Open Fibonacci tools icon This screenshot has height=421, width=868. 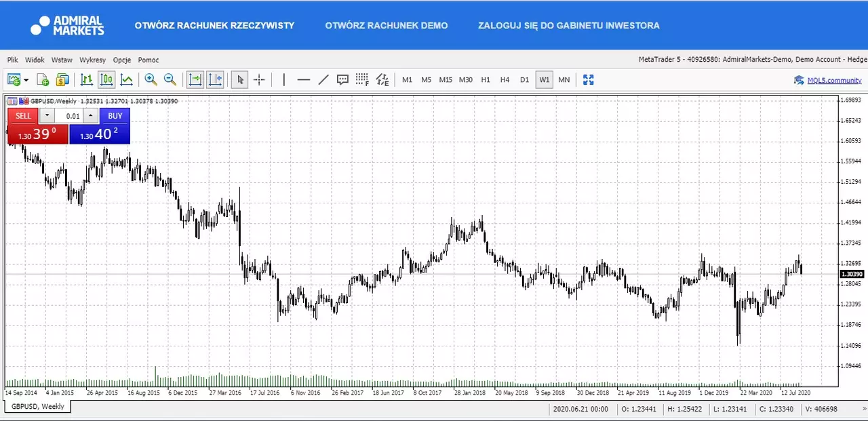click(x=362, y=79)
